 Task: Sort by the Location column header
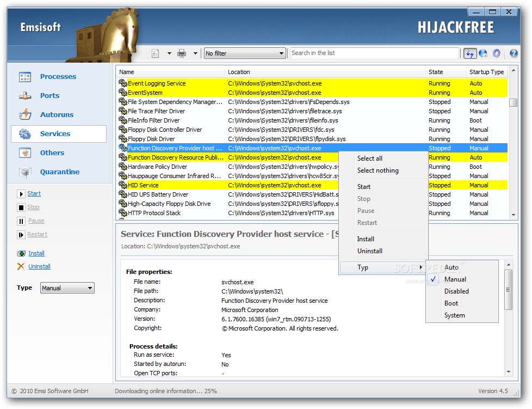click(325, 72)
